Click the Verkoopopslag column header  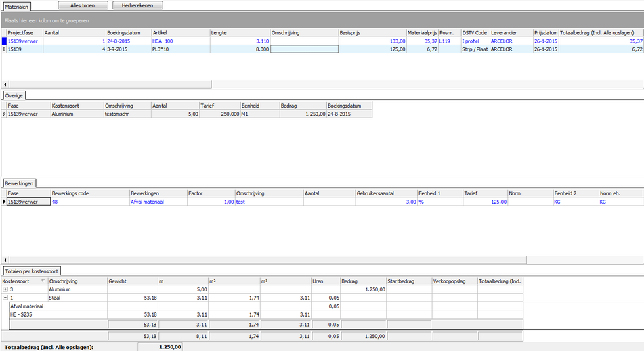tap(454, 281)
